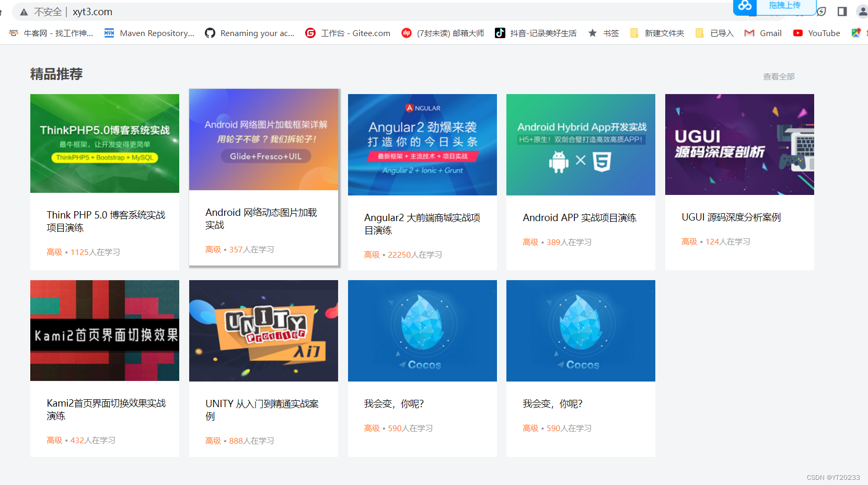Open Kami2首页界面切换效果 thumbnail

(x=105, y=330)
